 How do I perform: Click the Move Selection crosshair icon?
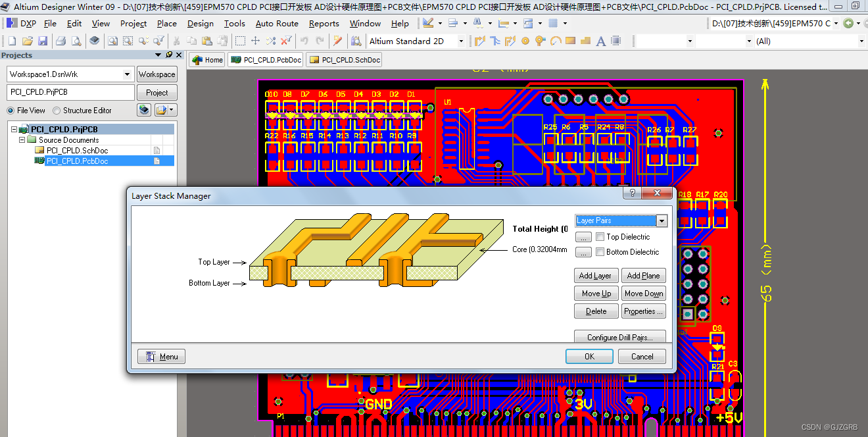(x=256, y=41)
